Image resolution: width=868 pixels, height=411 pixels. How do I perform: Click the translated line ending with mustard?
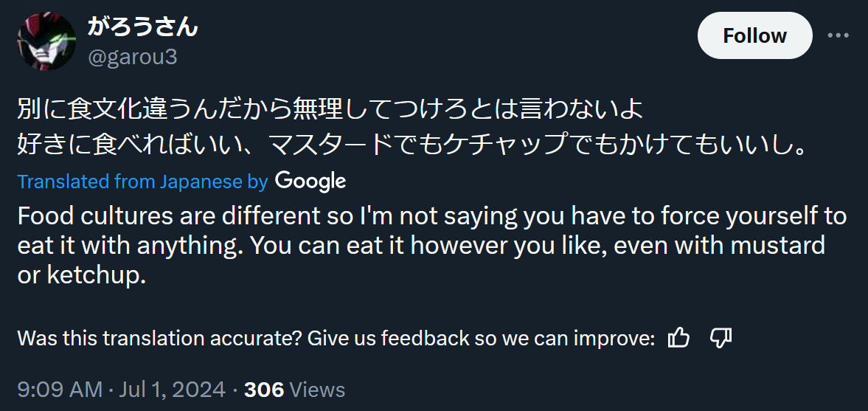(420, 245)
